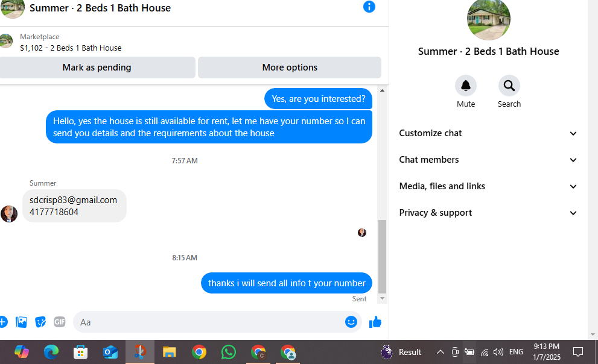Expand Media, files and links
Screen dimensions: 598x364
pos(488,186)
